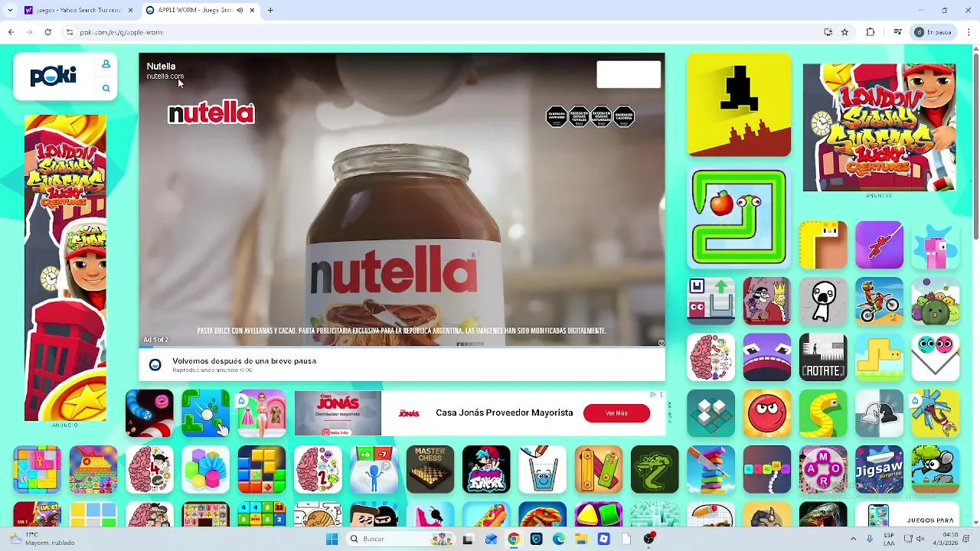This screenshot has height=551, width=980.
Task: Expand the tab search dropdown arrow
Action: pyautogui.click(x=10, y=11)
